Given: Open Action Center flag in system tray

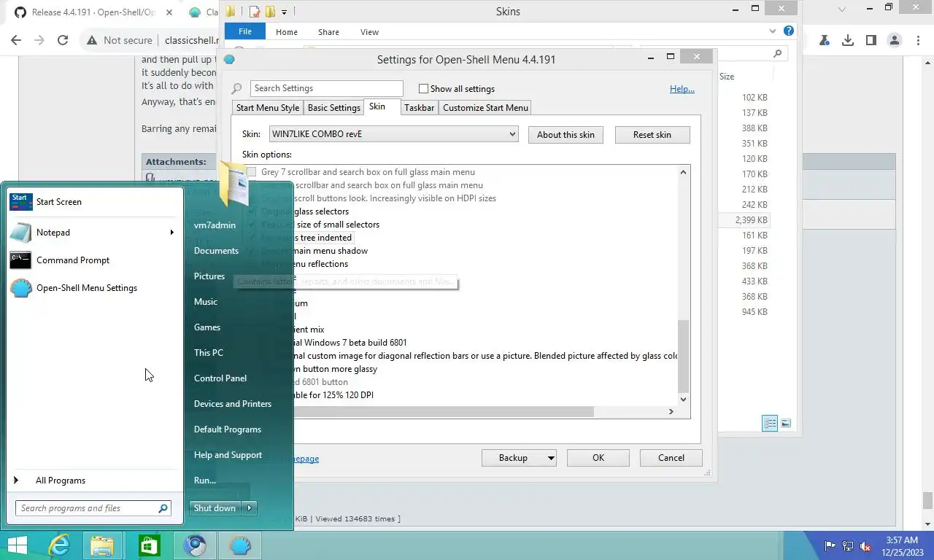Looking at the screenshot, I should [830, 546].
